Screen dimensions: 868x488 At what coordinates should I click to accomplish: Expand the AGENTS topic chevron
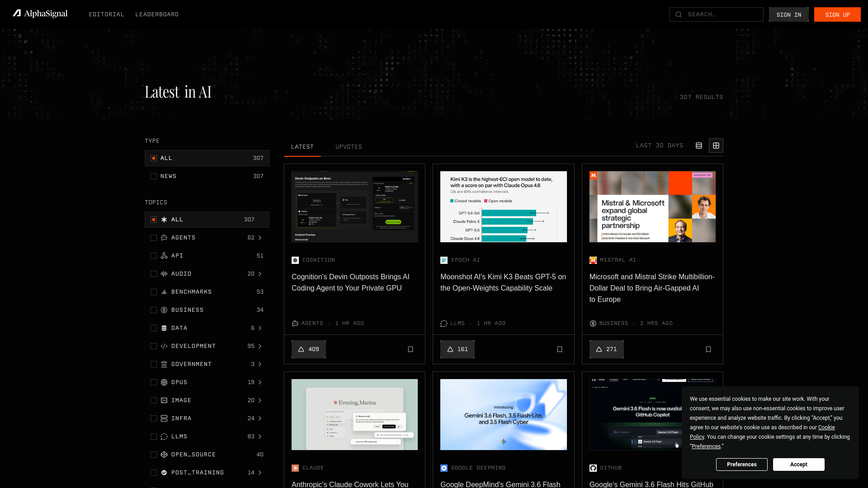[260, 238]
